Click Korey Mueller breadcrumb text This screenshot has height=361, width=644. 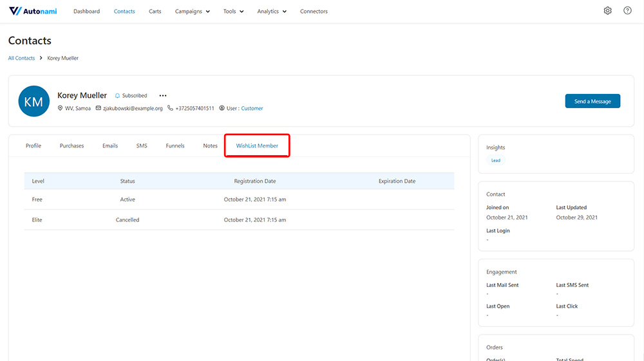(x=63, y=59)
